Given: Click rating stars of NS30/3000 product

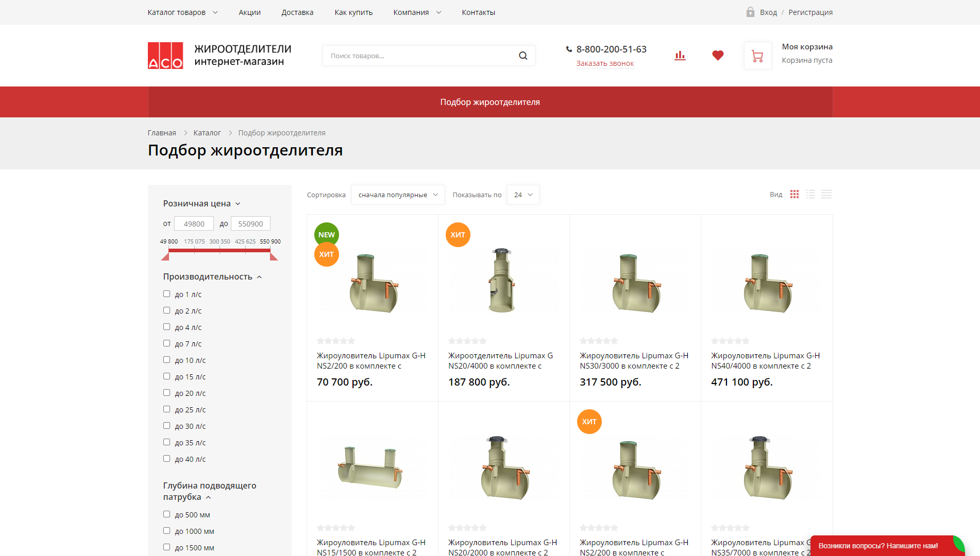Looking at the screenshot, I should pyautogui.click(x=599, y=341).
